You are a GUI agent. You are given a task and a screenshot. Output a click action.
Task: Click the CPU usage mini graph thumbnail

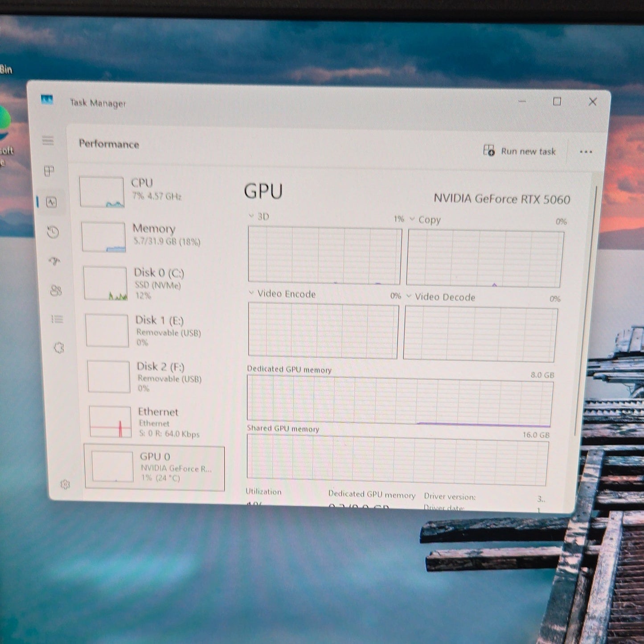102,192
